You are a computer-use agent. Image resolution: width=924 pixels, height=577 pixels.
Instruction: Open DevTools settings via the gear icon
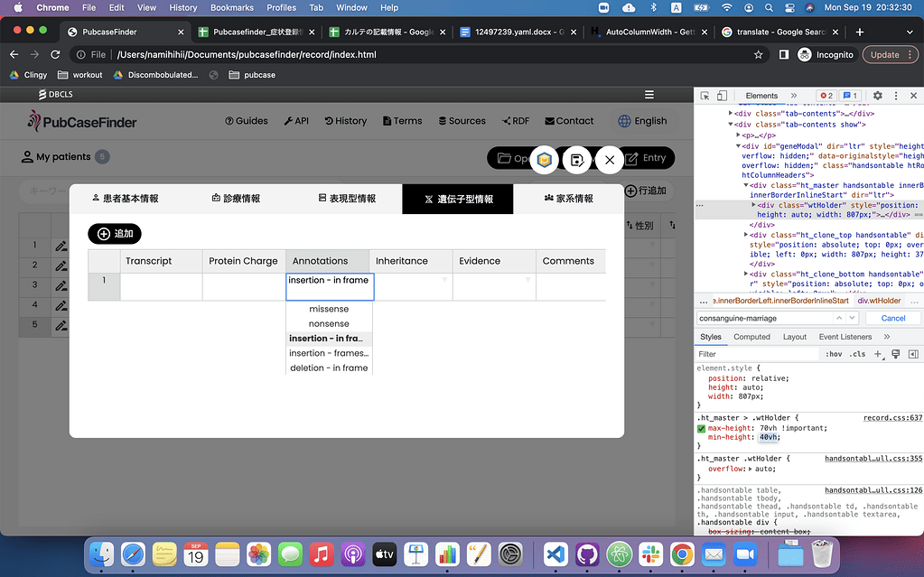[876, 95]
